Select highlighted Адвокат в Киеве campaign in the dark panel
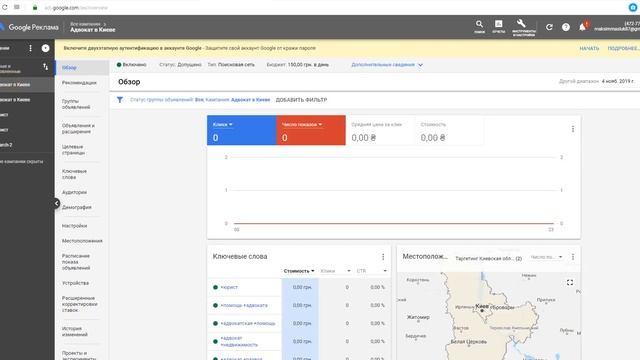 tap(27, 84)
